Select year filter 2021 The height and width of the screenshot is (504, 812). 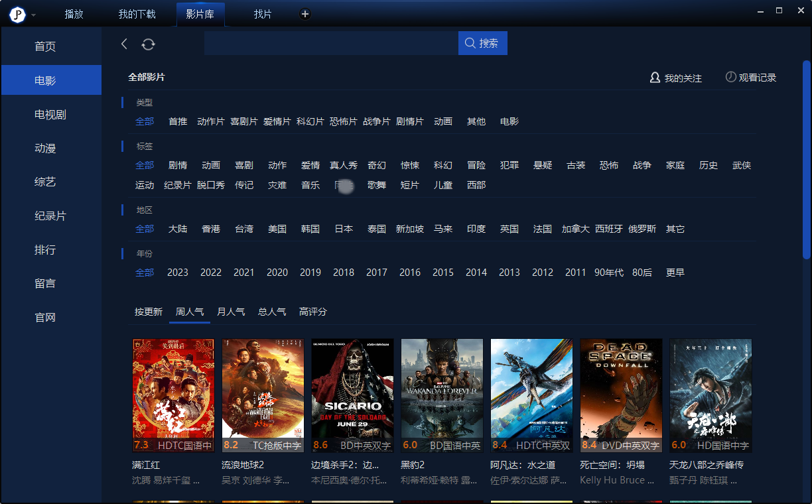[x=244, y=273]
